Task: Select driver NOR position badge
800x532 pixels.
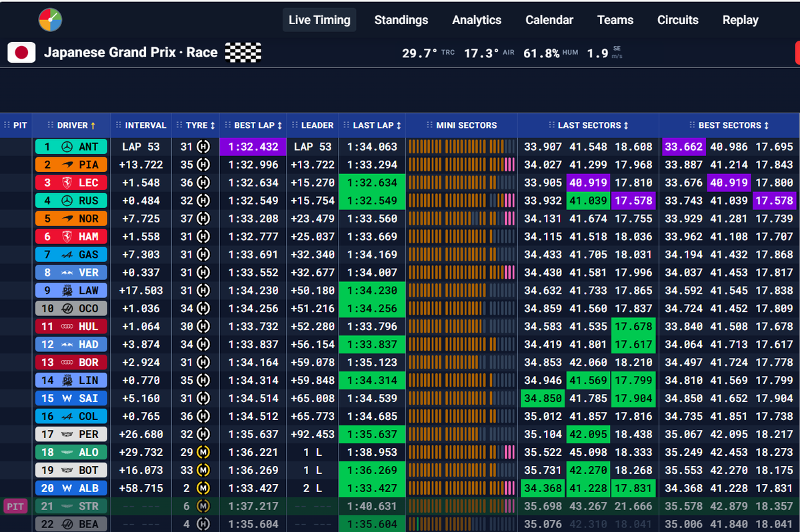Action: point(71,219)
